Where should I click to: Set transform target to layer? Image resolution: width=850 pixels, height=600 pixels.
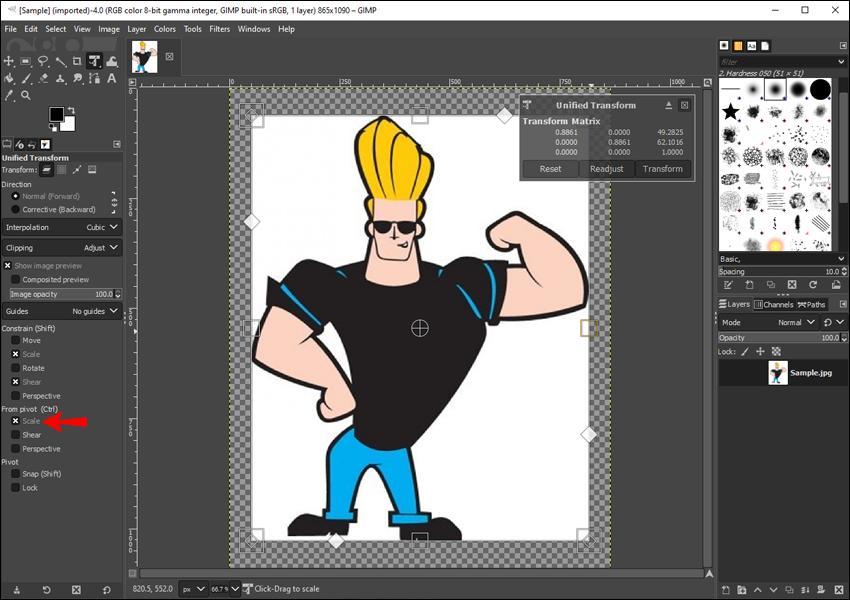point(47,170)
